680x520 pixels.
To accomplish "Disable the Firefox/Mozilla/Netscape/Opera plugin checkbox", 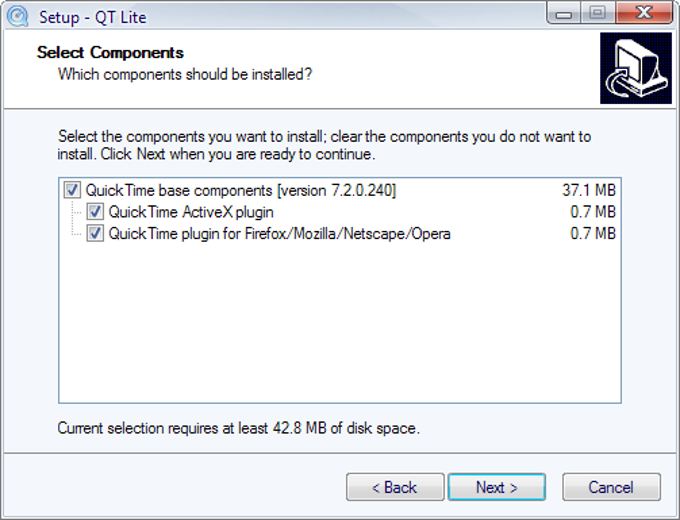I will (x=95, y=233).
